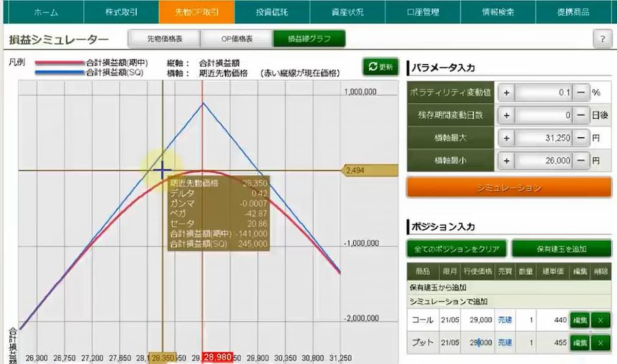Click 保有建玉を追加 button

click(x=561, y=249)
